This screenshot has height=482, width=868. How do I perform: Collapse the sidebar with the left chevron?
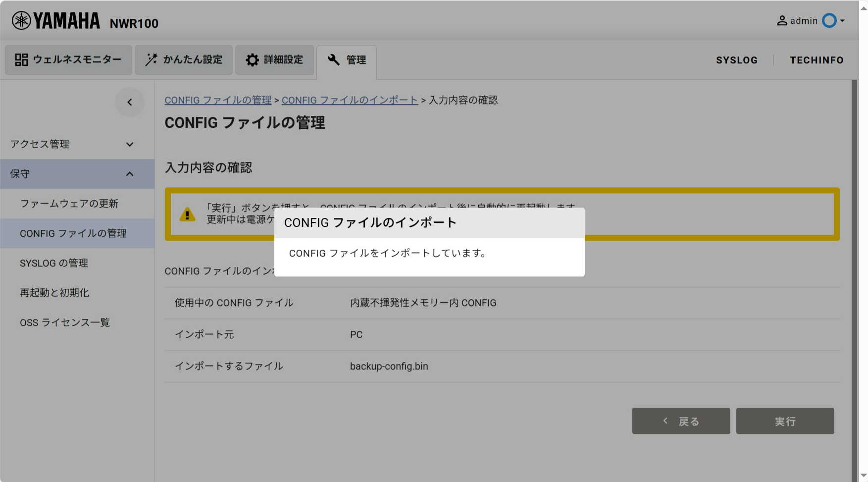tap(130, 103)
